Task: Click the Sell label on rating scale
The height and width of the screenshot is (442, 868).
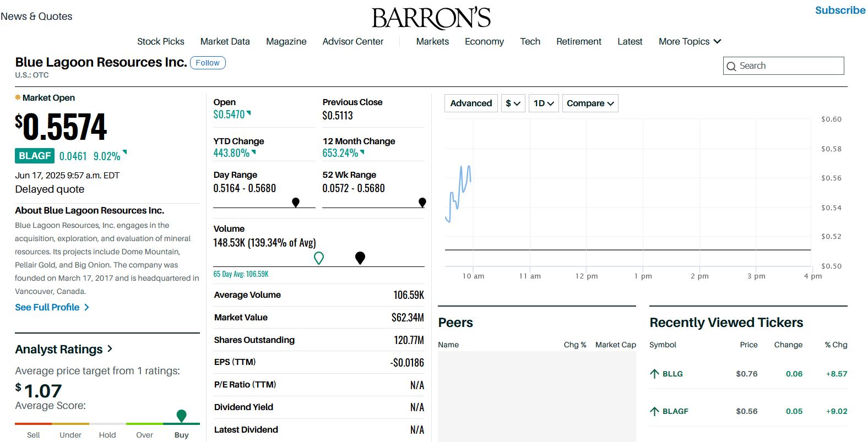Action: (x=33, y=435)
